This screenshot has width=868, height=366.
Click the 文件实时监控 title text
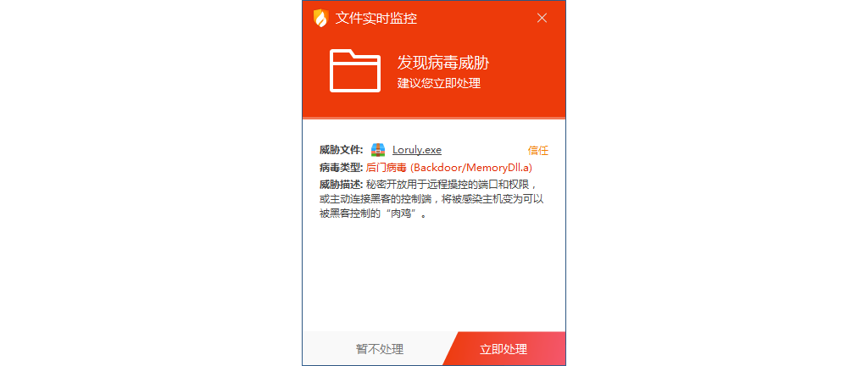coord(376,19)
